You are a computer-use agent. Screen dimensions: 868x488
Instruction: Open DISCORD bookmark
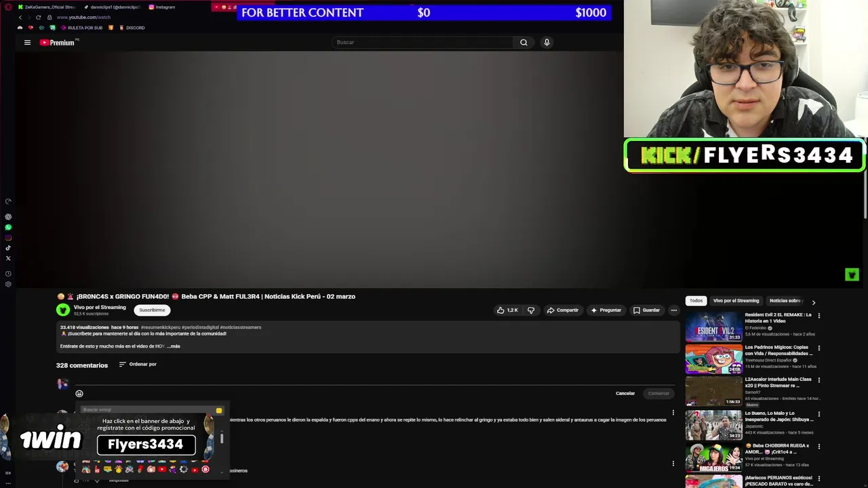[x=132, y=28]
